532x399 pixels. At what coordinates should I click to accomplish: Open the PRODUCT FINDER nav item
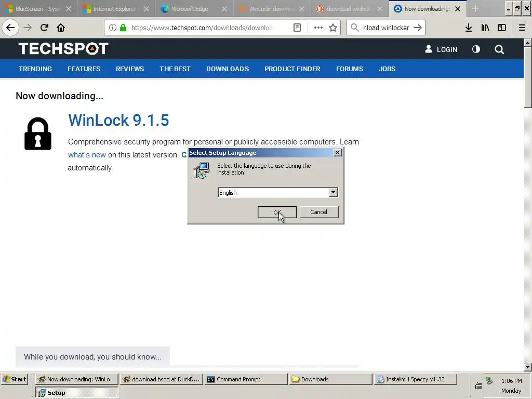click(x=292, y=69)
